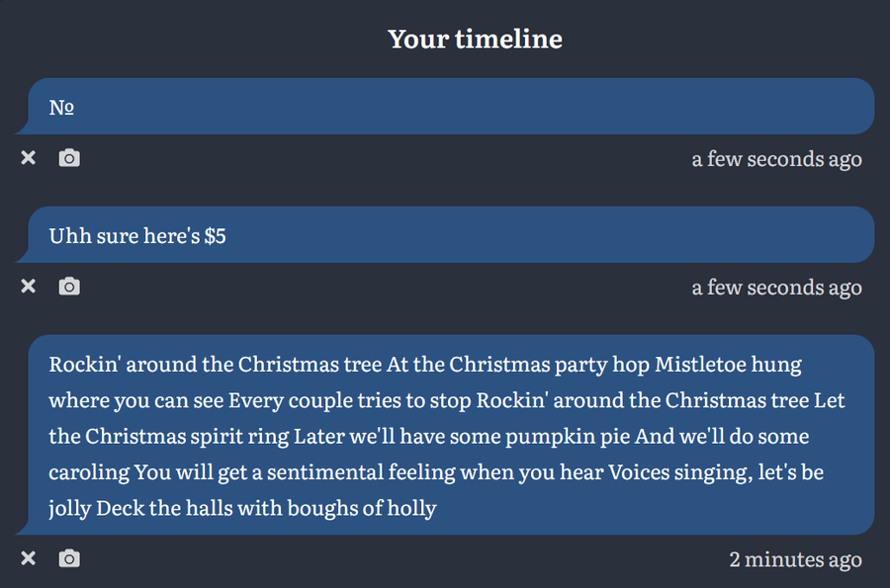
Task: Click the word "Uhh" in second post
Action: pyautogui.click(x=67, y=236)
